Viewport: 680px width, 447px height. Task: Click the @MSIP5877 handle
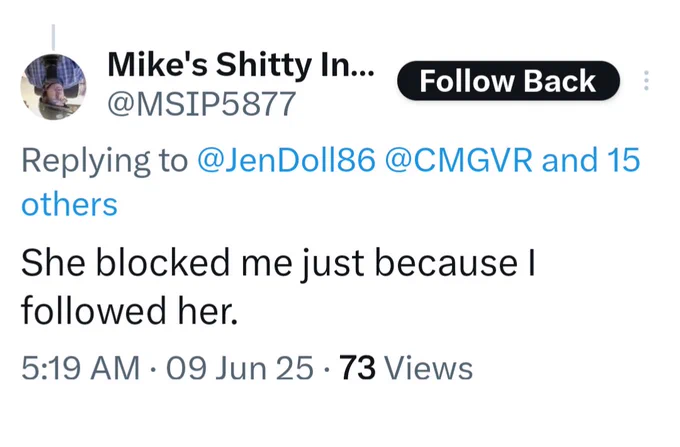pos(202,104)
